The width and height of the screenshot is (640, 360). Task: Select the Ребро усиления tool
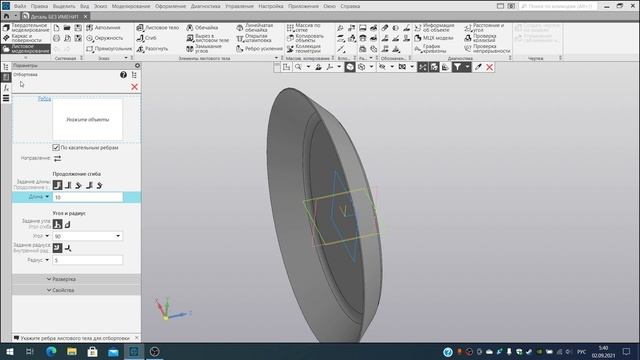click(259, 49)
